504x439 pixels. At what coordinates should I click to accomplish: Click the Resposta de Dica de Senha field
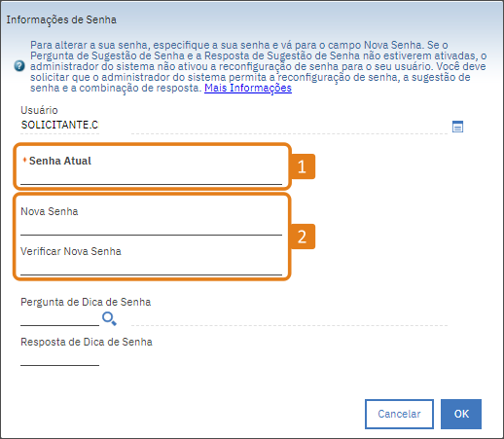pos(59,358)
